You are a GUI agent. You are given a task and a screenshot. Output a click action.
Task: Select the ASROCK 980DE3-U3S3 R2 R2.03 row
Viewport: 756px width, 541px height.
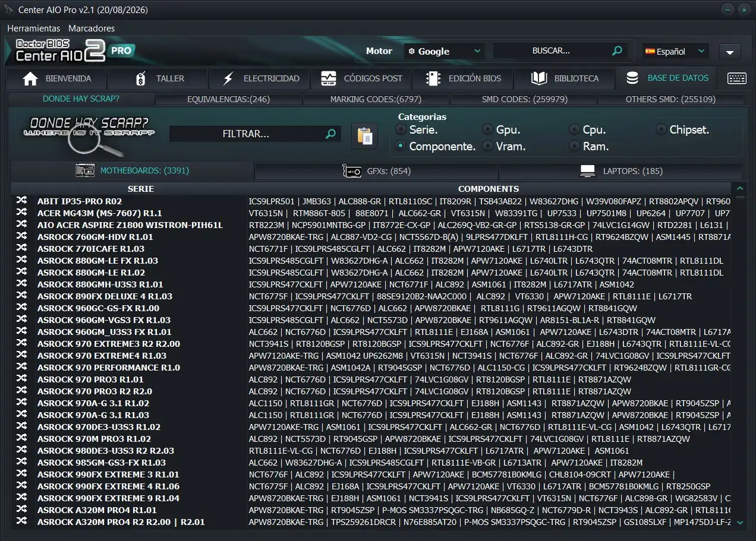point(371,451)
